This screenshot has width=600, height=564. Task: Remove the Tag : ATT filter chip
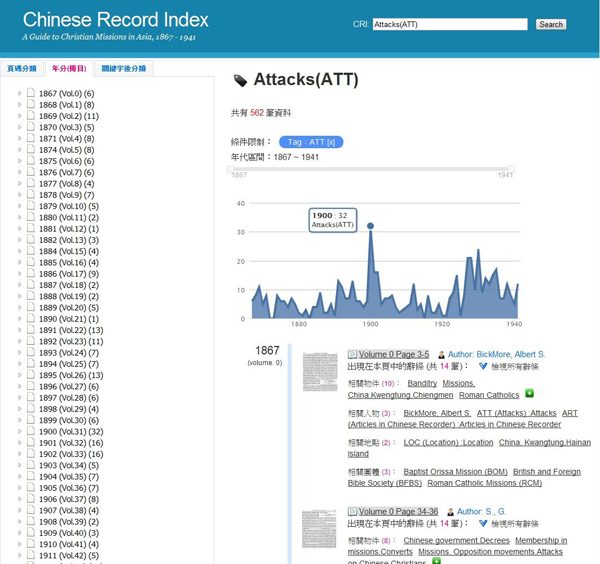331,142
